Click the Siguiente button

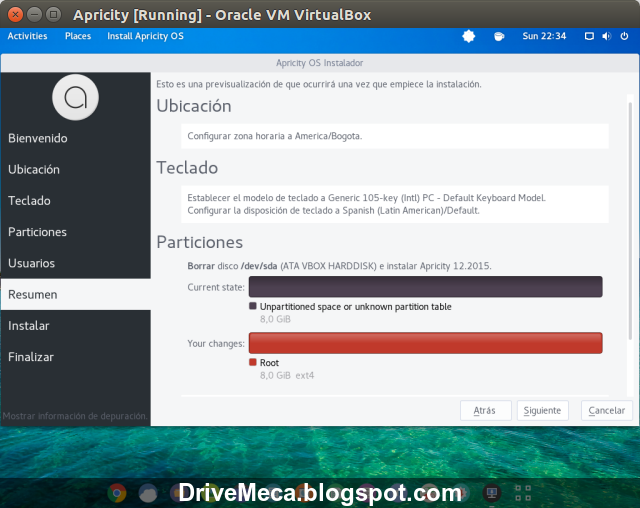542,410
